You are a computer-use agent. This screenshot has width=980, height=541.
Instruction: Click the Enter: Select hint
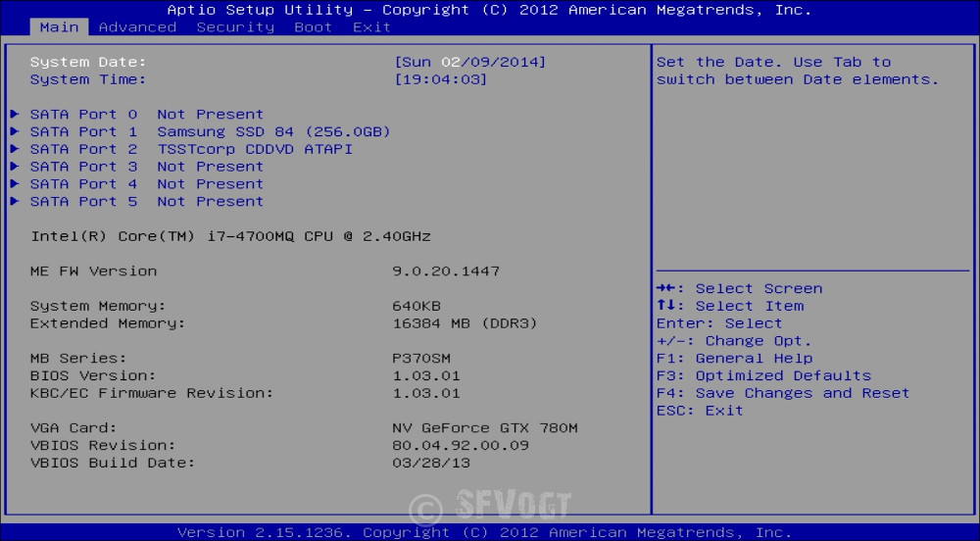tap(719, 323)
